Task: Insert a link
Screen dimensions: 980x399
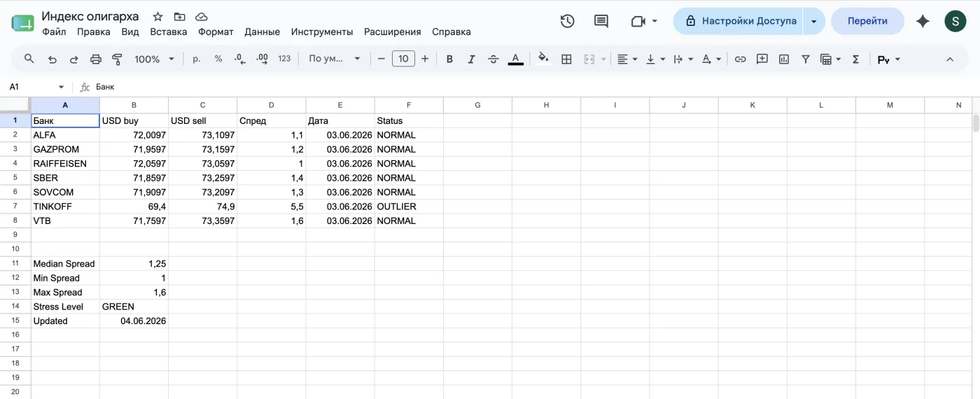Action: (740, 59)
